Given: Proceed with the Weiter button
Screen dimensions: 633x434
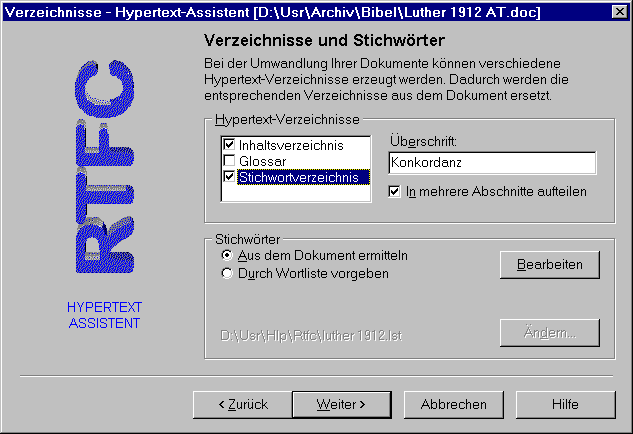Looking at the screenshot, I should 341,404.
